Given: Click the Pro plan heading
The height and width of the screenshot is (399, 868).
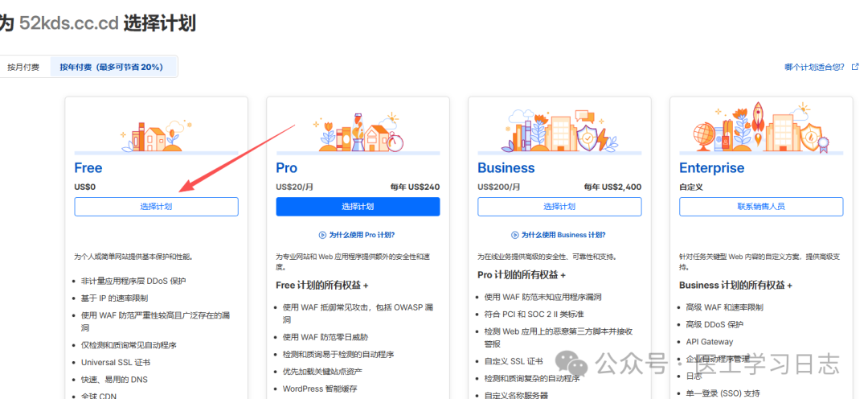Looking at the screenshot, I should [287, 168].
